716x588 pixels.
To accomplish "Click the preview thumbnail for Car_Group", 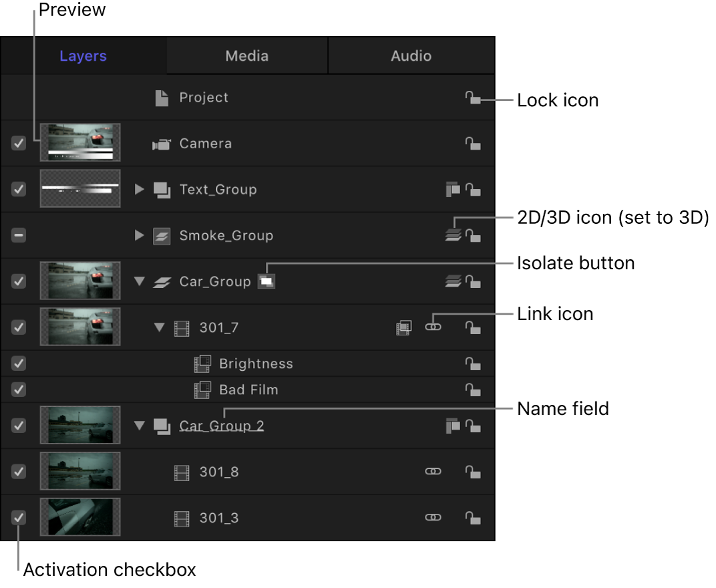I will coord(79,281).
